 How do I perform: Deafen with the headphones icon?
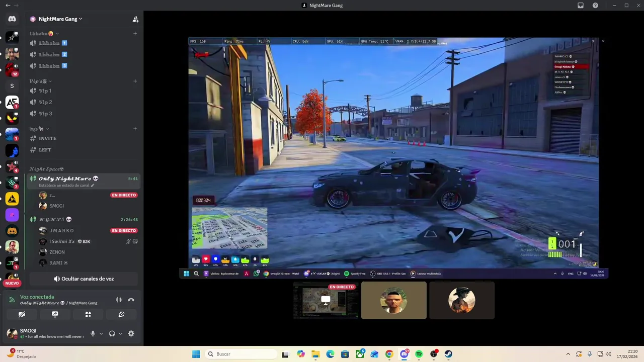click(112, 333)
